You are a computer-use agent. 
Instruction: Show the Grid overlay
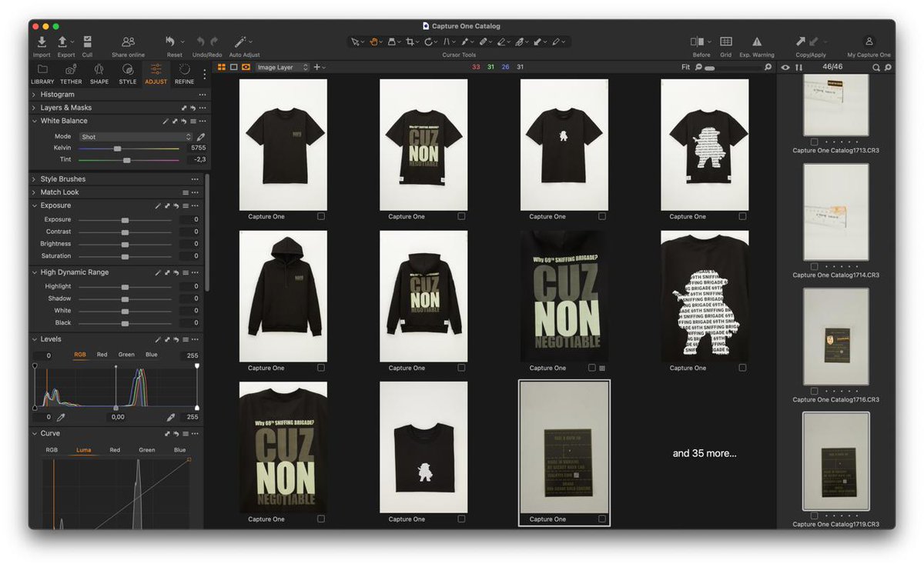click(725, 42)
